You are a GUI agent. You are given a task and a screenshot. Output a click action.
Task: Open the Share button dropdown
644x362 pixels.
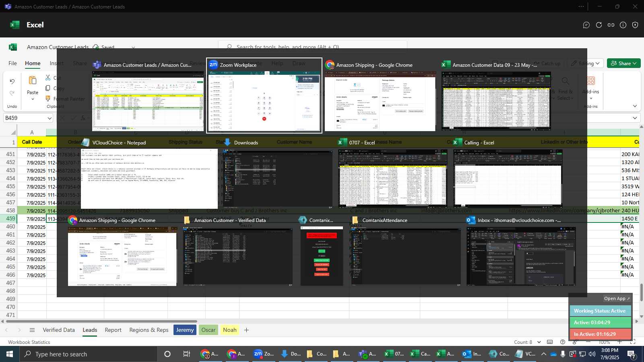click(x=623, y=63)
